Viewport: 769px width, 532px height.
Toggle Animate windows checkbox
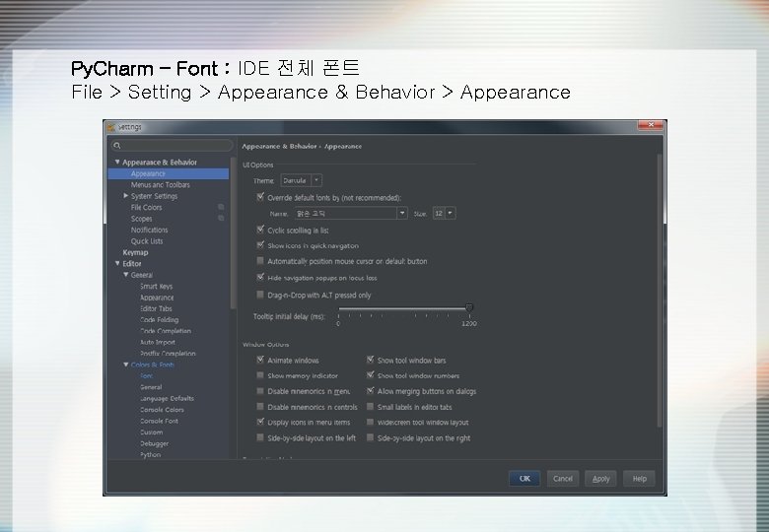260,360
